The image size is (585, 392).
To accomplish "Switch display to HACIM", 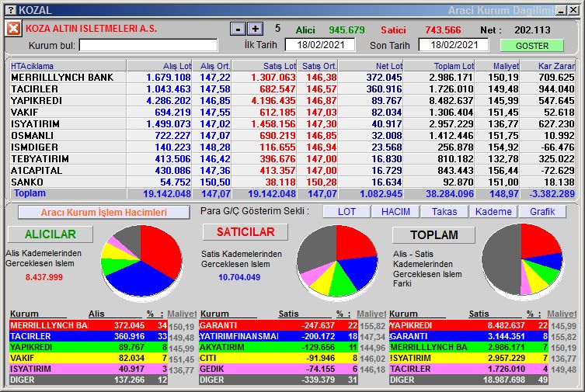I will [395, 212].
